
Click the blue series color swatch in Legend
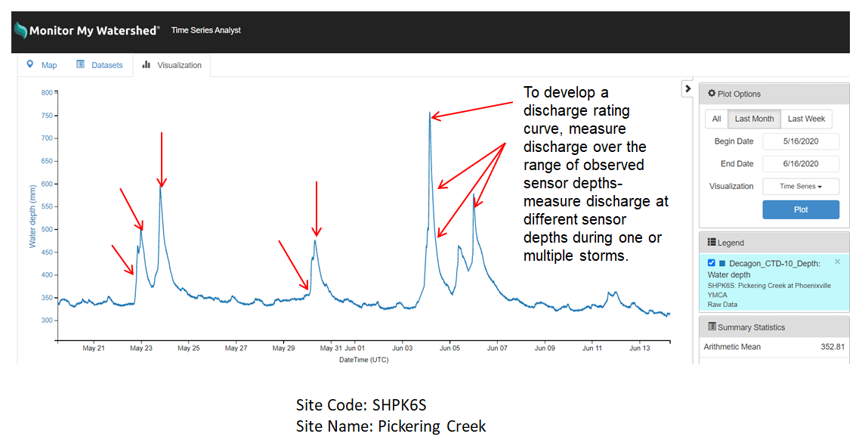pyautogui.click(x=724, y=262)
